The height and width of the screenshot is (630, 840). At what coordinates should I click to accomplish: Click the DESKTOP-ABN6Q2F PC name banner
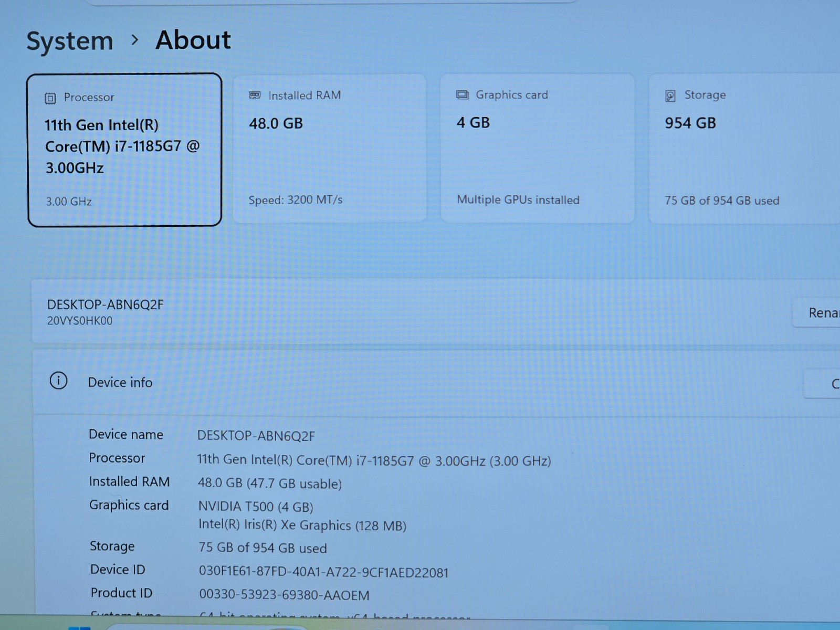[x=106, y=304]
